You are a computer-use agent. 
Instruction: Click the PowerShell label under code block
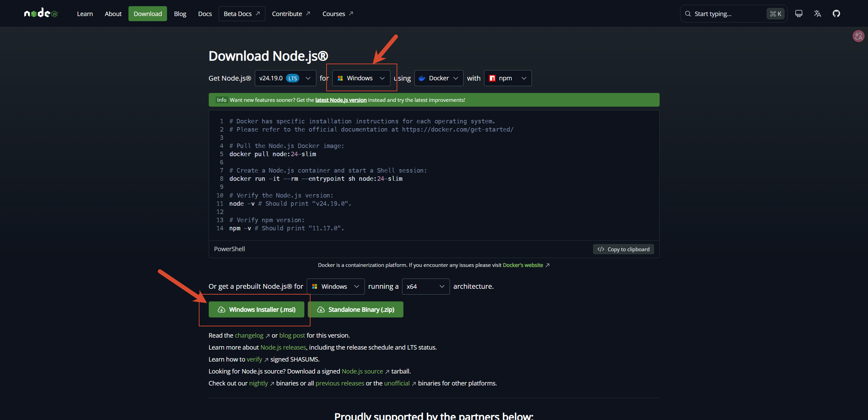229,249
